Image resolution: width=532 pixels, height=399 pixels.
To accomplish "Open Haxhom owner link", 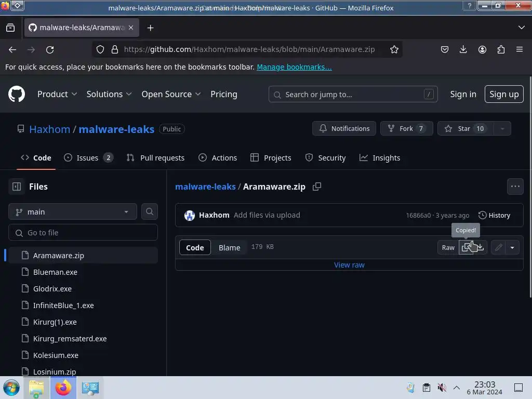I will click(49, 129).
